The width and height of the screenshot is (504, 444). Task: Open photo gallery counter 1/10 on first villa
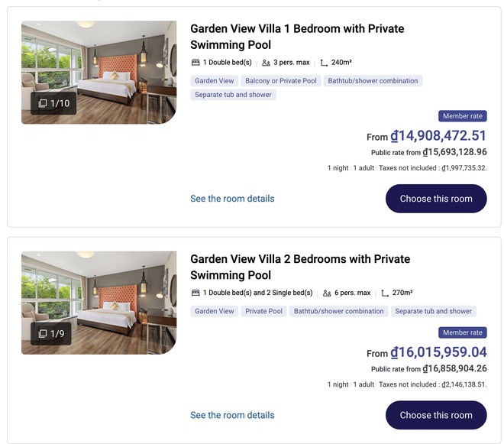pos(53,103)
